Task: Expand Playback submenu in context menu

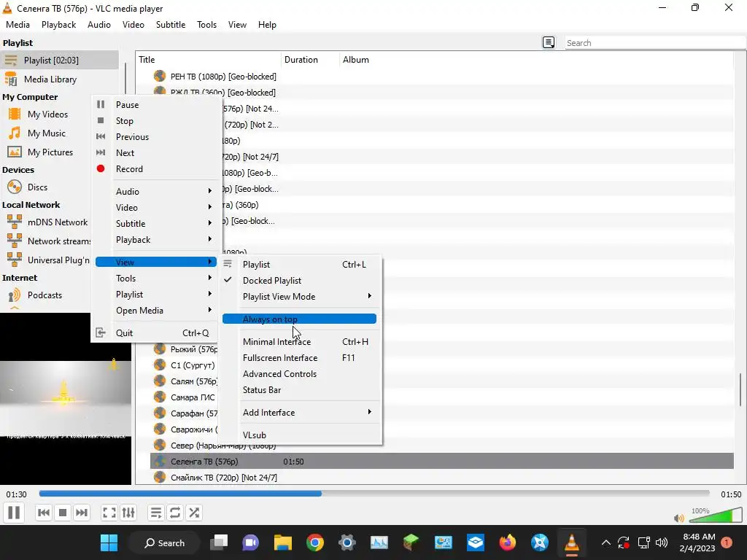Action: point(156,240)
